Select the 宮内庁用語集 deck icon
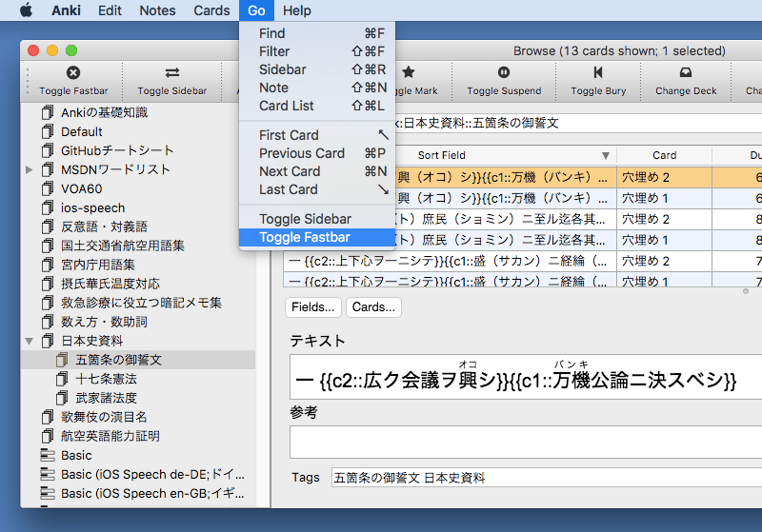Viewport: 762px width, 532px height. pyautogui.click(x=48, y=265)
